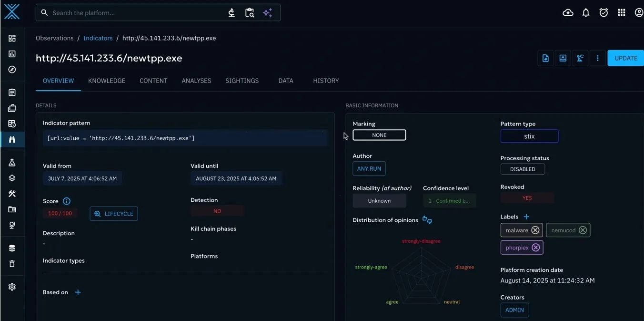The image size is (644, 321).
Task: Add a Based on relation with plus
Action: point(78,292)
